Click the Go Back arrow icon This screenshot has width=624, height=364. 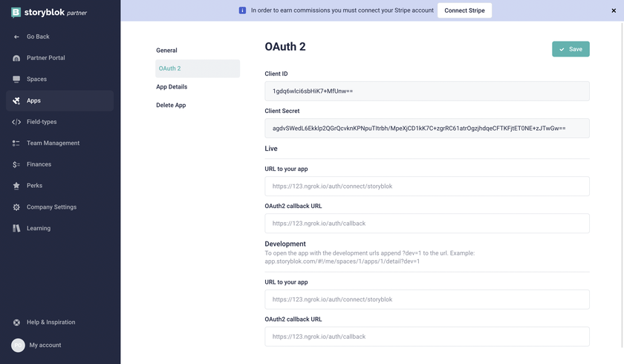[16, 36]
